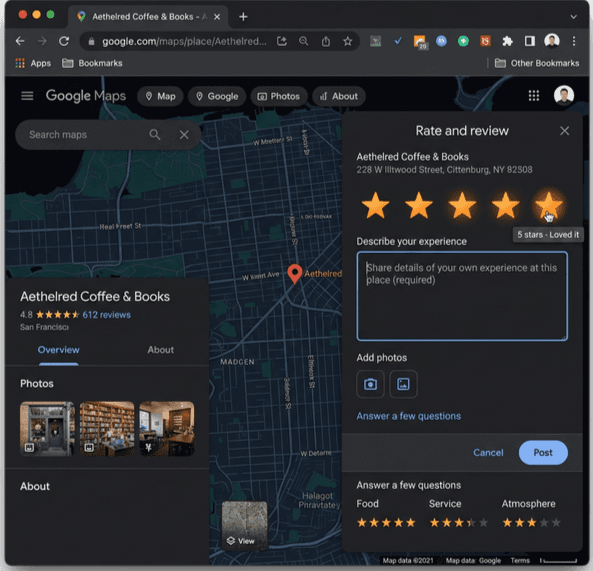
Task: Select the Google chip
Action: tap(217, 96)
